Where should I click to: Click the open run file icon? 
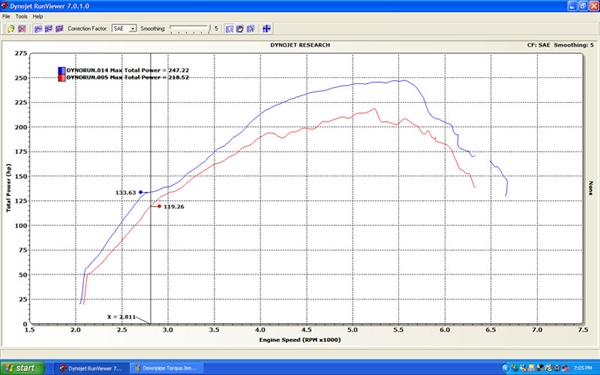point(11,29)
